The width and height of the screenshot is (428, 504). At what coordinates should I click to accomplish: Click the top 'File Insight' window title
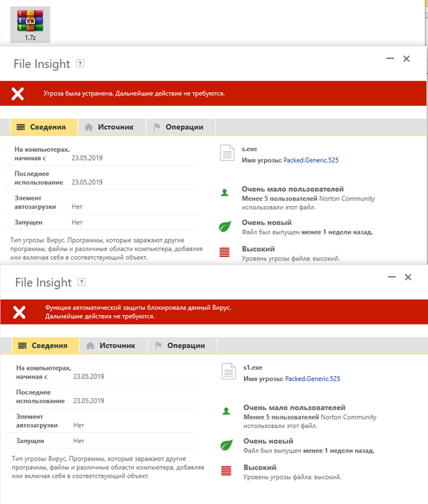(42, 64)
